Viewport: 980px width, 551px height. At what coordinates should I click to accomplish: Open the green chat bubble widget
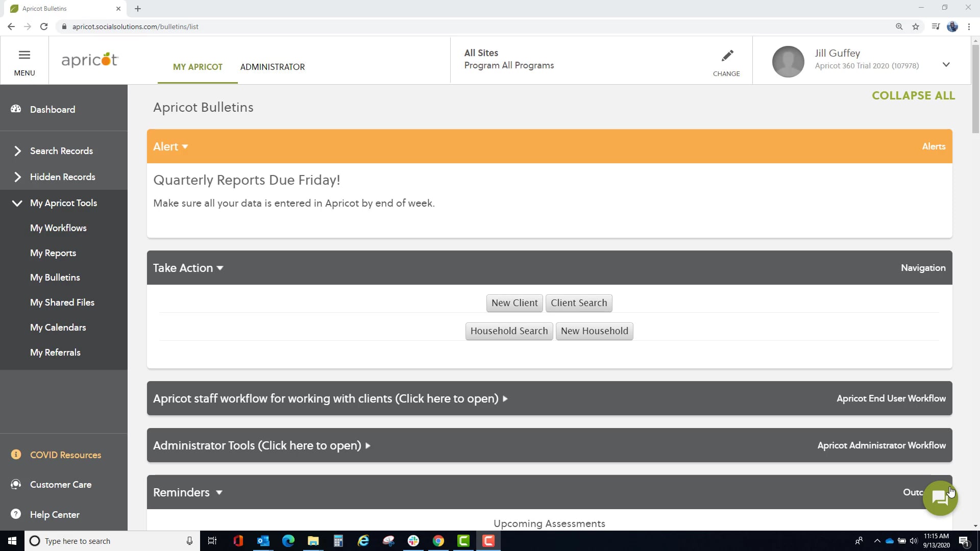click(940, 498)
